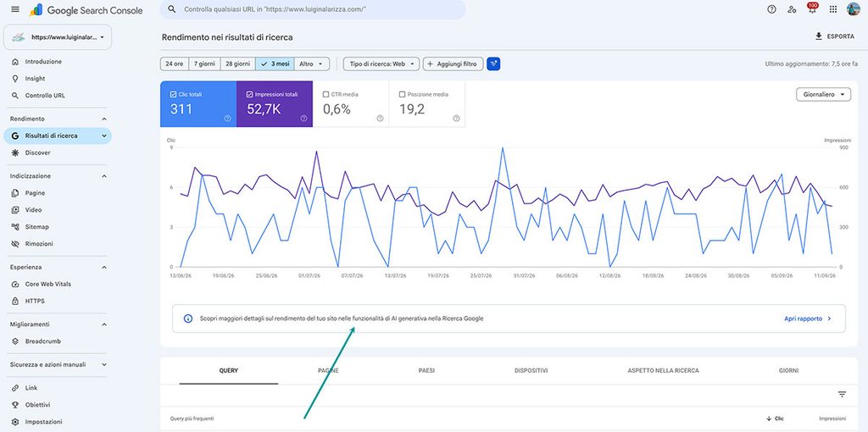This screenshot has width=868, height=432.
Task: Open the Tipo di ricerca: Web dropdown
Action: [381, 64]
